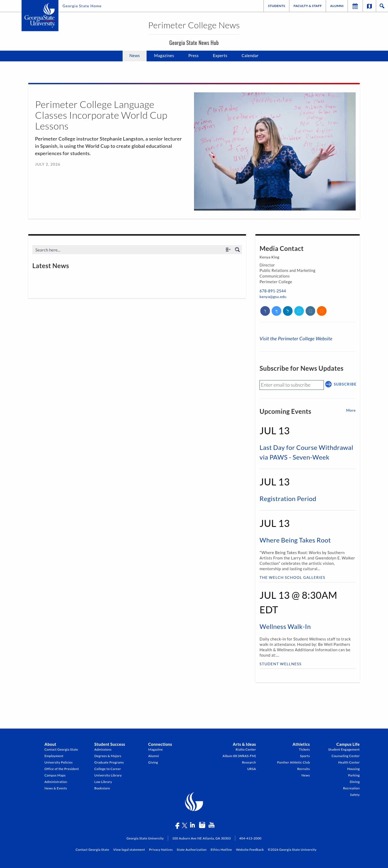Open the Wellness Walk-In event
This screenshot has height=868, width=388.
point(285,627)
